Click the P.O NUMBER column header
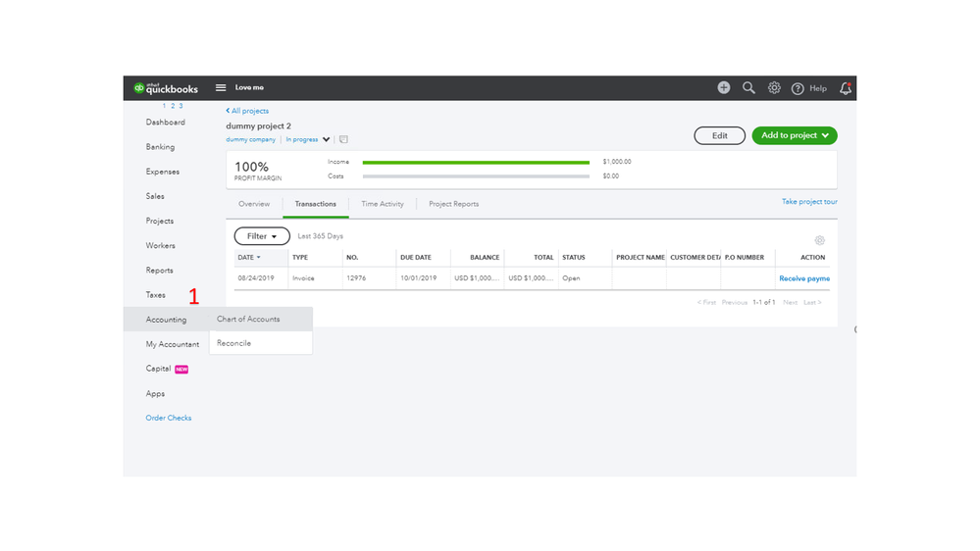Viewport: 980px width, 551px height. tap(745, 258)
